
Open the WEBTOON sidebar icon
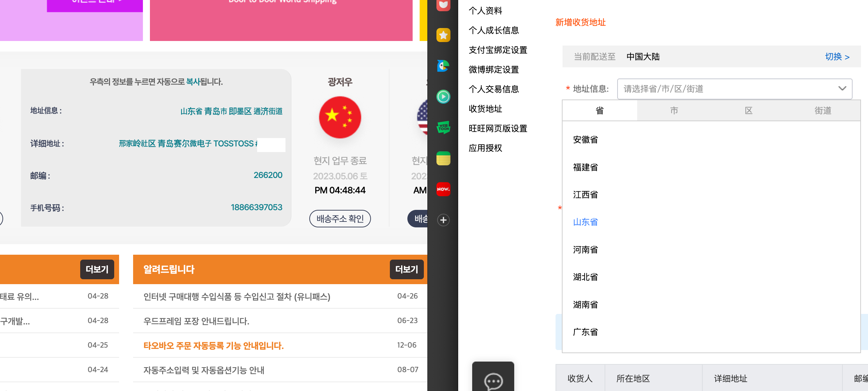coord(443,128)
